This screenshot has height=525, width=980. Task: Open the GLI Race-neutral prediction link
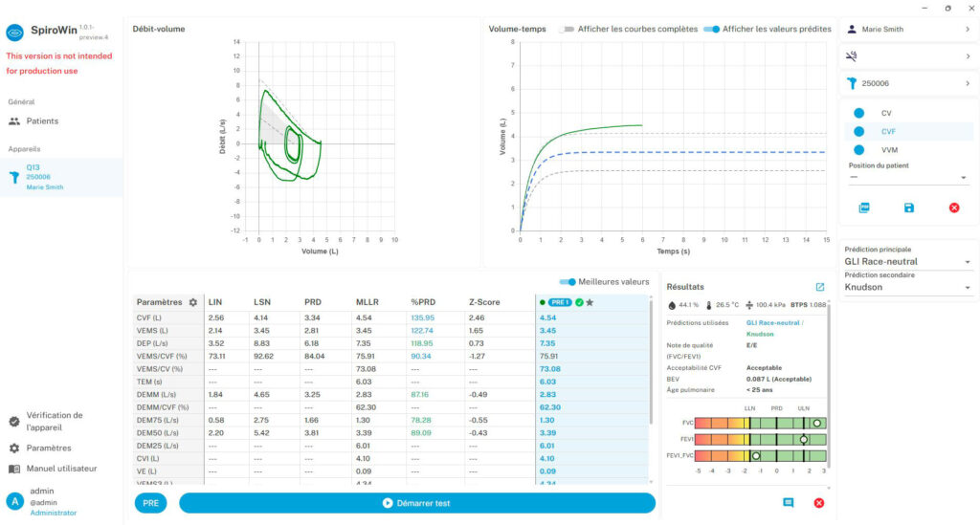(x=772, y=322)
